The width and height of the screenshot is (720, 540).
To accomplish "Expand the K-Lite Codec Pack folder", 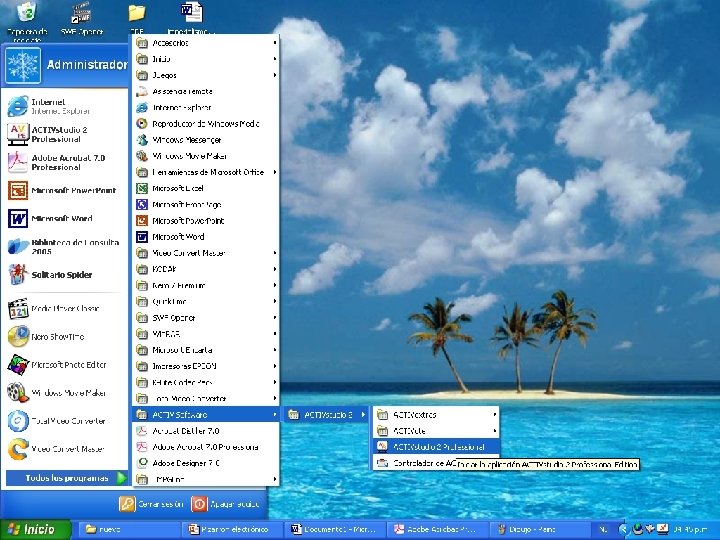I will click(x=206, y=382).
